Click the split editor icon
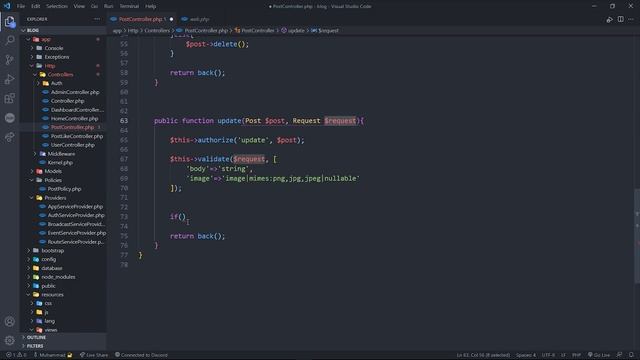The width and height of the screenshot is (640, 360). pos(620,19)
